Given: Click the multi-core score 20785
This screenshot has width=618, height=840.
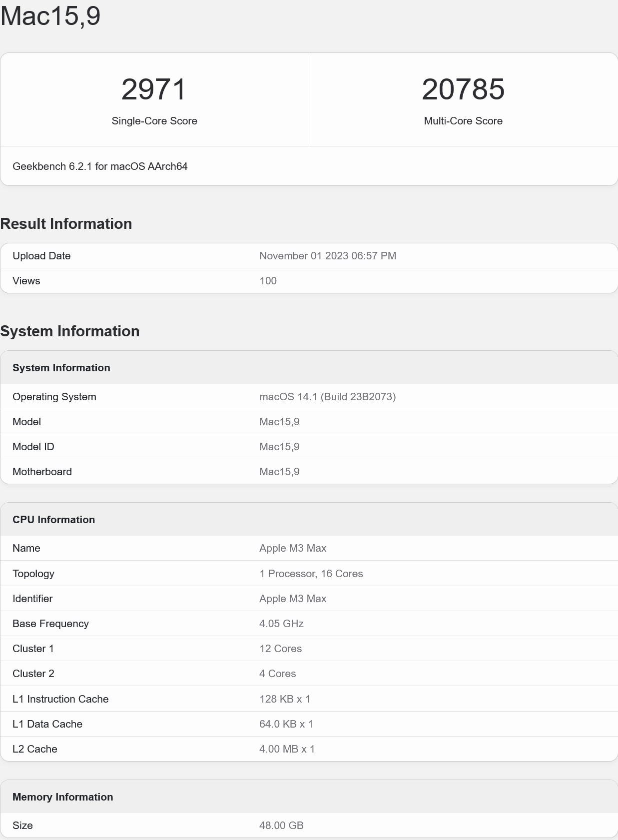Looking at the screenshot, I should [x=463, y=89].
